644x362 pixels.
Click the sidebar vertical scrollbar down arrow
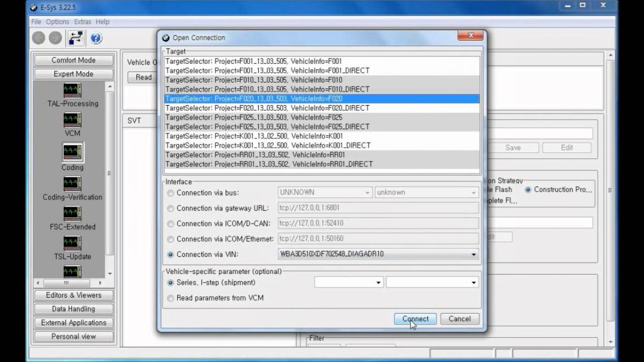[x=110, y=274]
